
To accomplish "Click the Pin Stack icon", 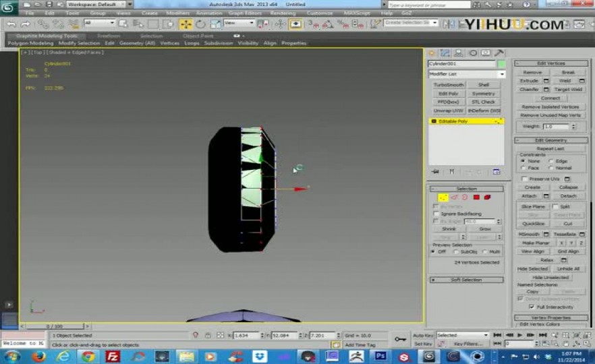I will [x=435, y=172].
